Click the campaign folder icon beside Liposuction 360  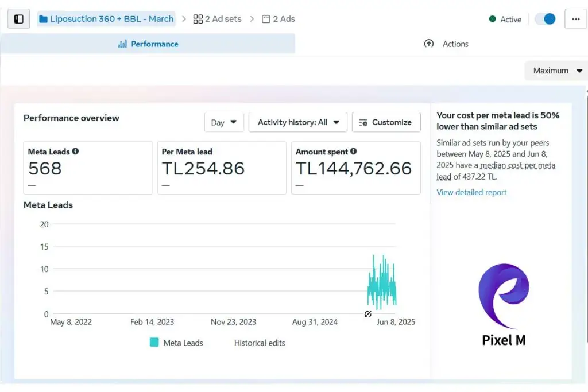43,18
